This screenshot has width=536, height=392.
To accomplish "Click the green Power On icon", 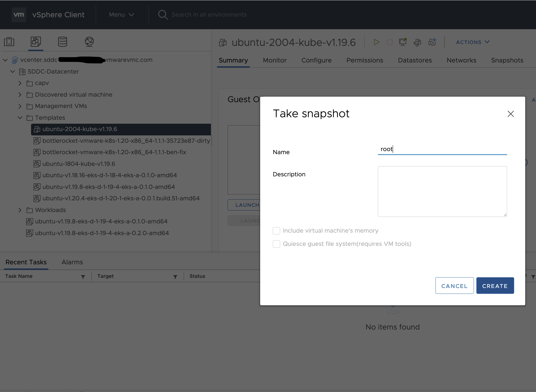I will tap(376, 42).
